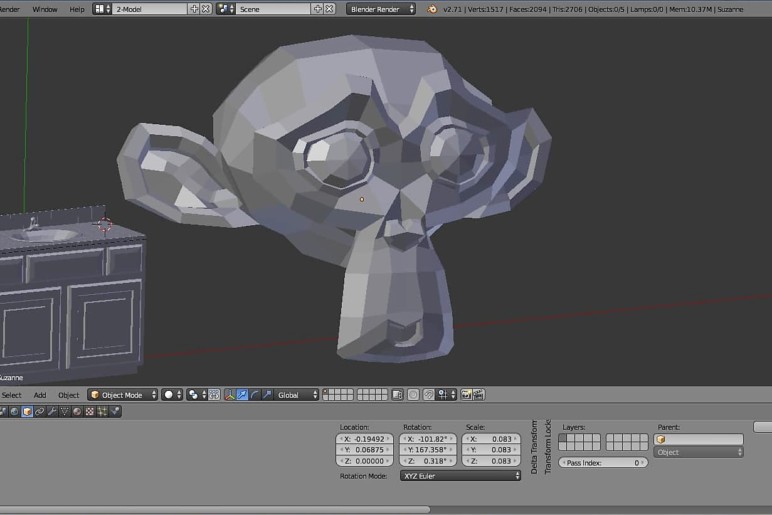This screenshot has width=772, height=515.
Task: Expand the Transform Locks panel
Action: point(548,447)
